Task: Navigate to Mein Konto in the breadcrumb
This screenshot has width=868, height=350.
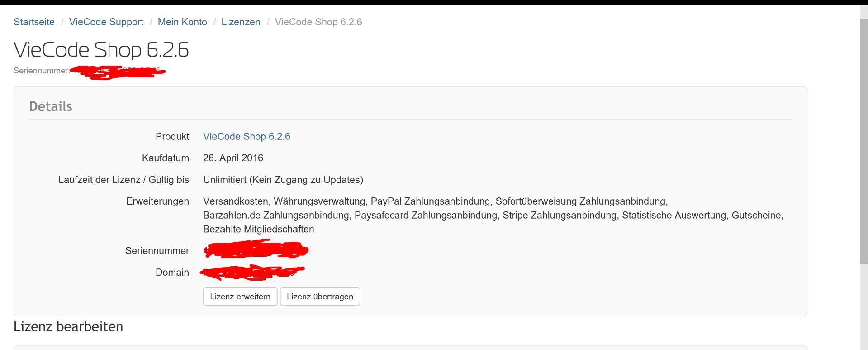Action: (x=182, y=22)
